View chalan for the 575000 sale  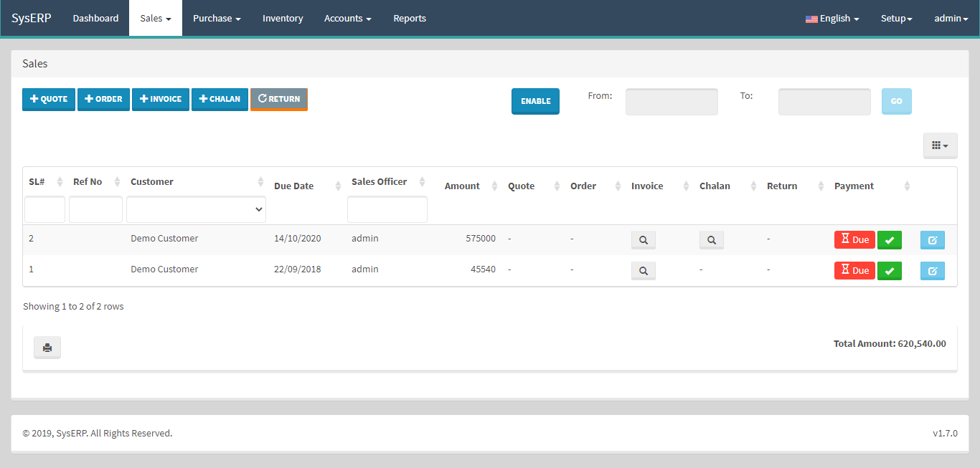[x=712, y=240]
